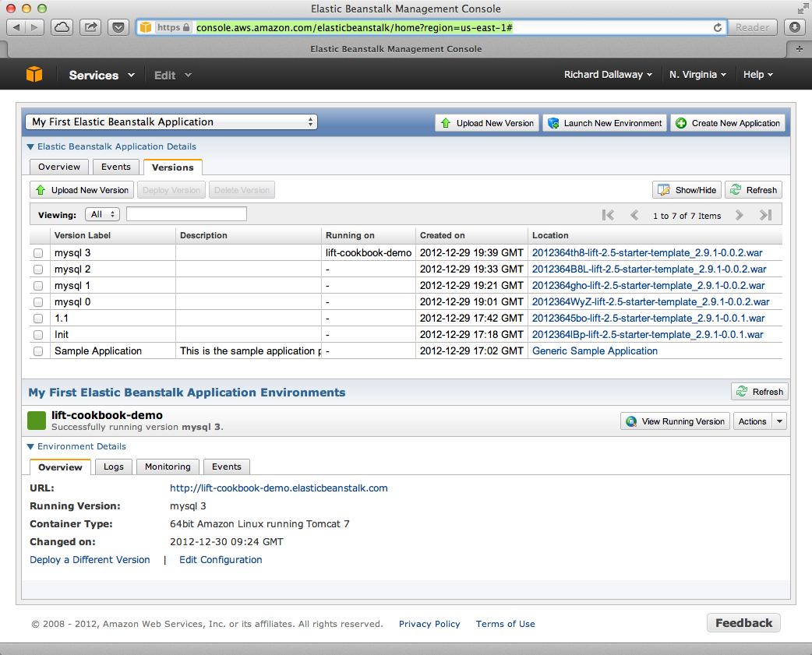Tick the checkbox for mysql 0
812x655 pixels.
38,302
